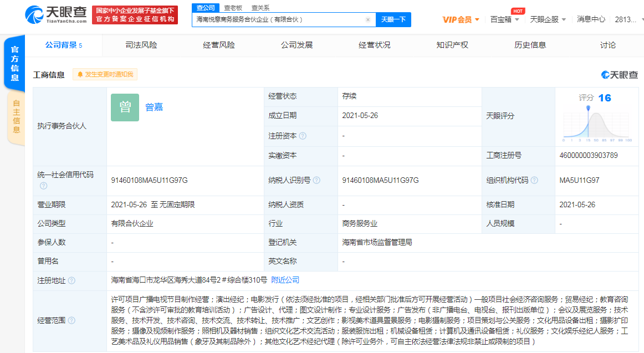The height and width of the screenshot is (353, 644).
Task: Click the help icon beside 注册地址
Action: [71, 280]
